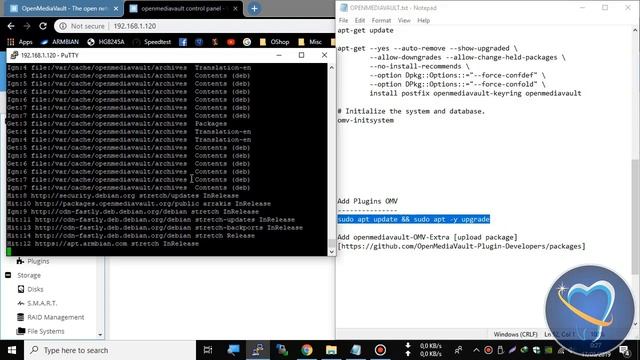
Task: Click the 'omv-initsystem' line in Notepad
Action: tap(366, 120)
